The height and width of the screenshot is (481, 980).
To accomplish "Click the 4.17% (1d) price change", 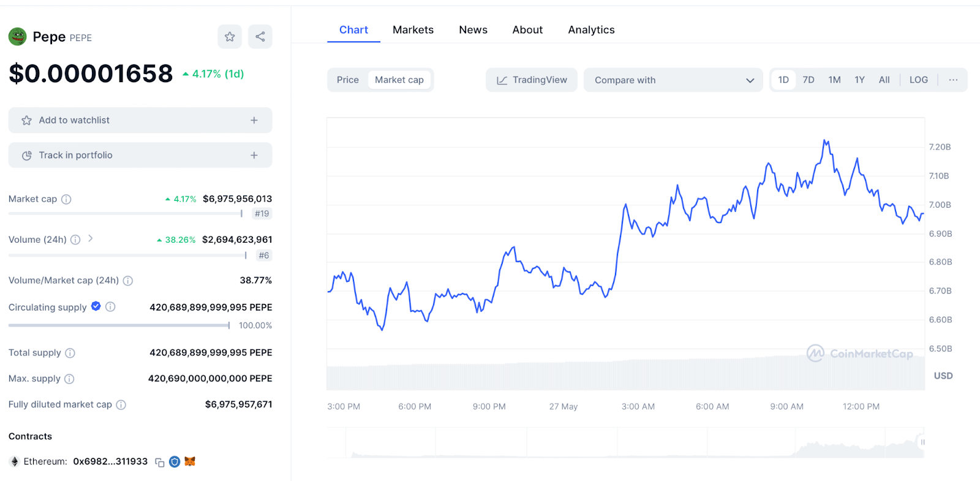I will pyautogui.click(x=213, y=74).
